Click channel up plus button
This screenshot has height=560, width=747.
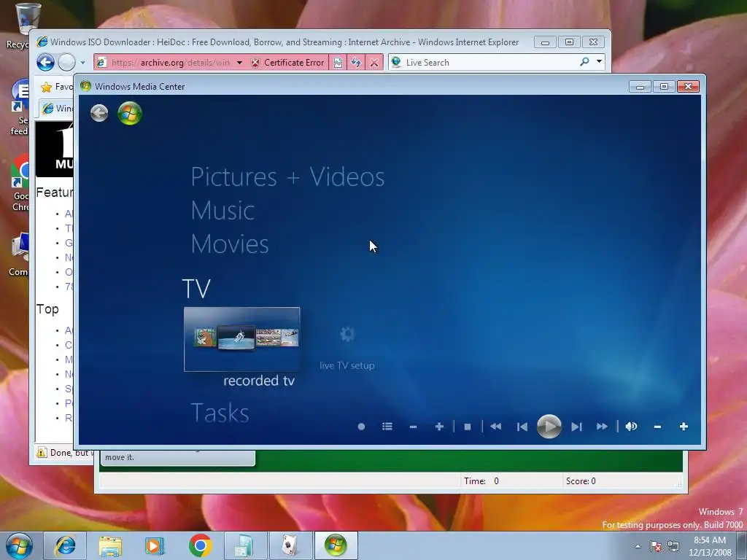[439, 427]
